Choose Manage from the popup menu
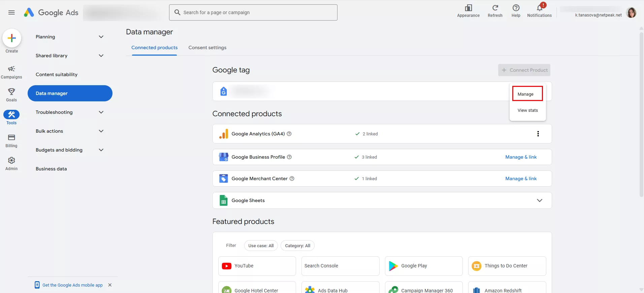Image resolution: width=644 pixels, height=293 pixels. click(527, 94)
